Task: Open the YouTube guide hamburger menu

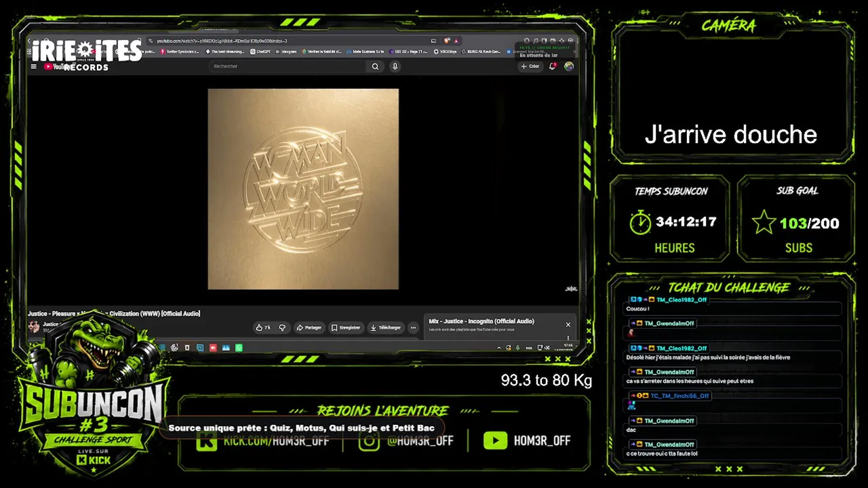Action: [x=34, y=66]
